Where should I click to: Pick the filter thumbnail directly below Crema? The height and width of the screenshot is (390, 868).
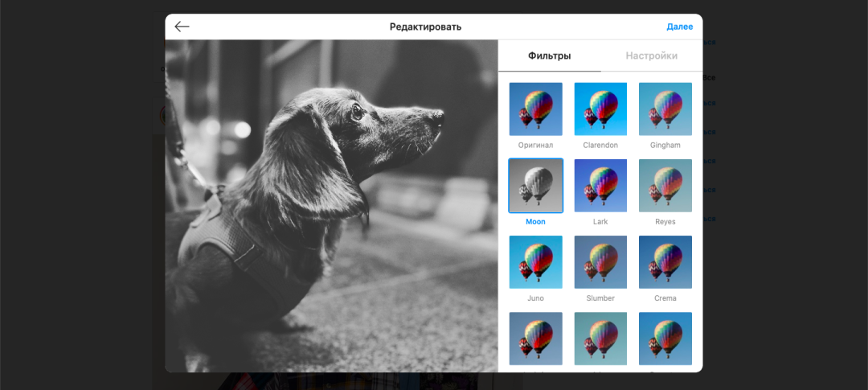point(665,339)
